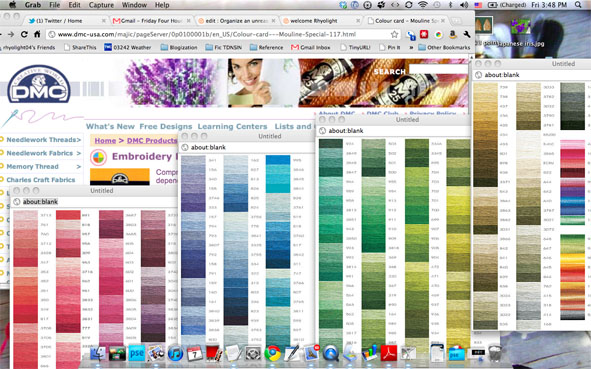Open the Trash in the dock

pyautogui.click(x=495, y=354)
